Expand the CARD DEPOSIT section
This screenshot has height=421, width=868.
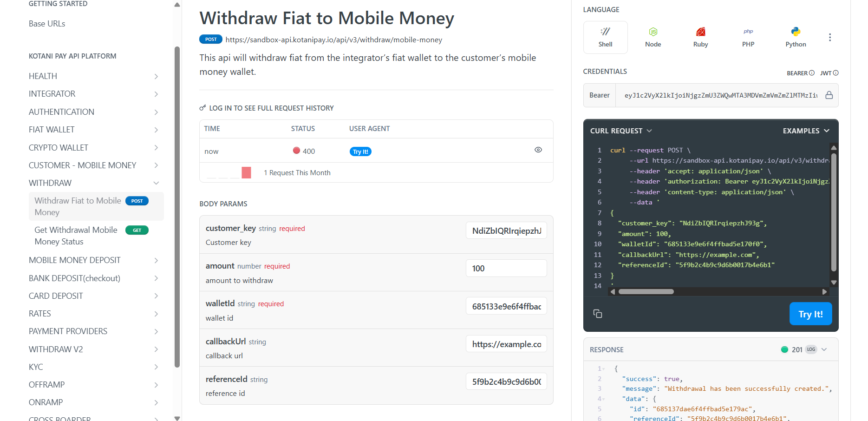[x=94, y=296]
